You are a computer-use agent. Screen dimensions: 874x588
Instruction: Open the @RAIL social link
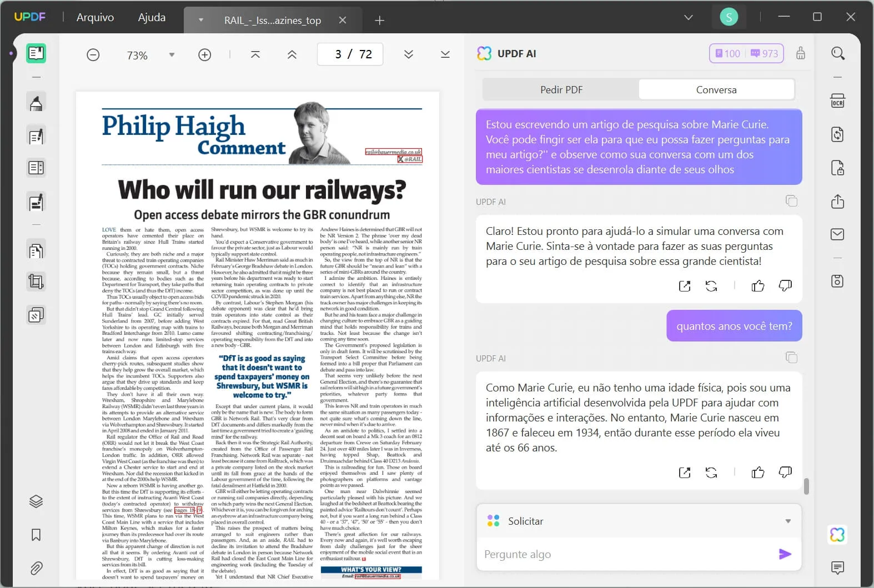[x=410, y=159]
